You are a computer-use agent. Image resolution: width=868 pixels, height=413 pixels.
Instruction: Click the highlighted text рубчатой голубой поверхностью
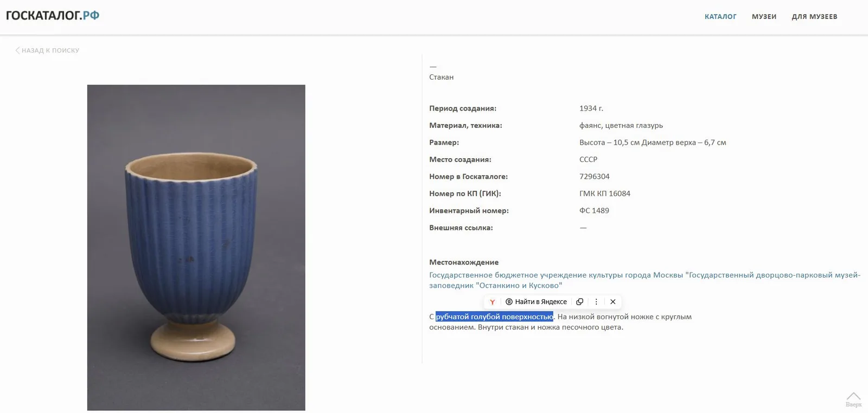coord(494,317)
